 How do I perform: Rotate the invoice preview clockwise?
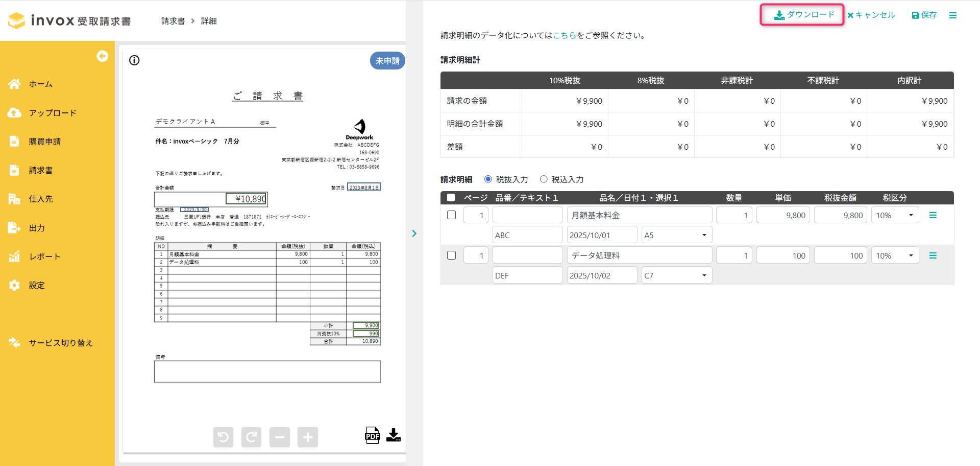click(251, 437)
